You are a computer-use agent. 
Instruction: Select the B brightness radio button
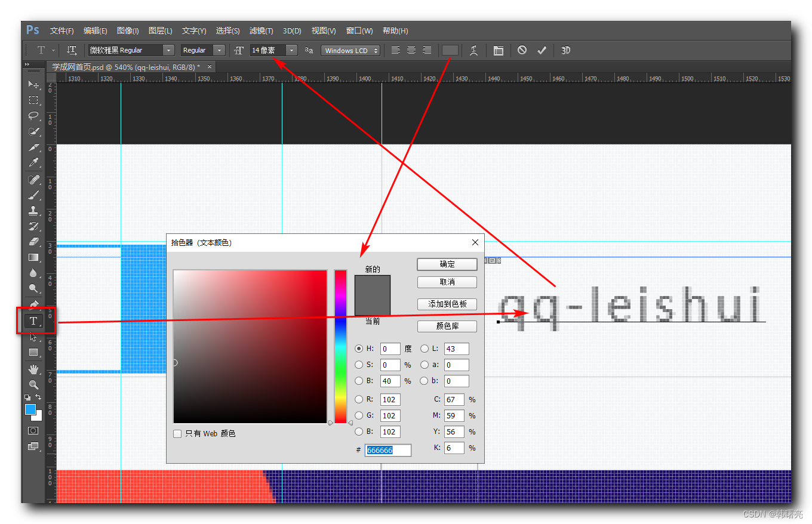click(359, 381)
